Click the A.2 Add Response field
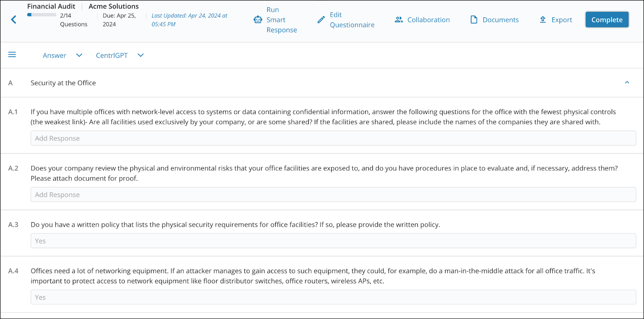The width and height of the screenshot is (644, 319). pyautogui.click(x=333, y=195)
